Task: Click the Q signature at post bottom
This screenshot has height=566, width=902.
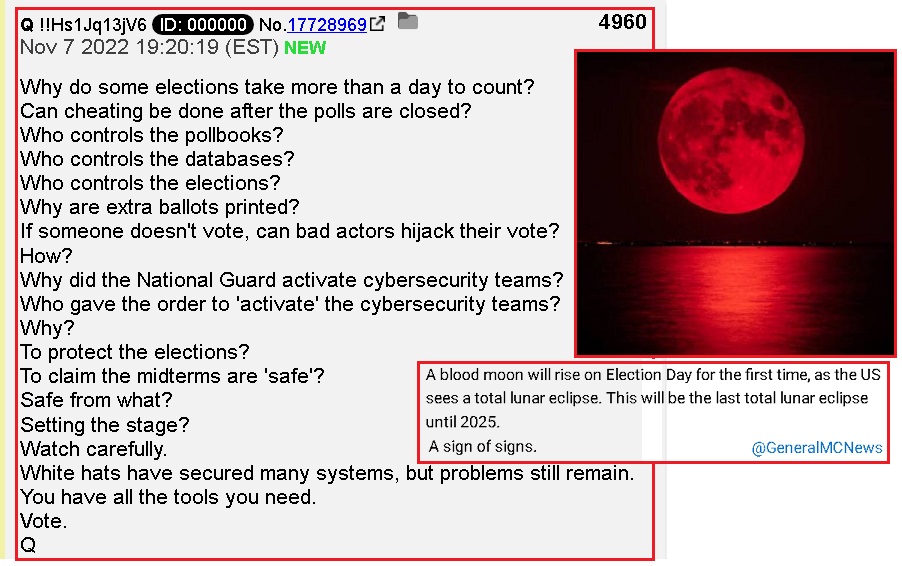Action: (x=28, y=545)
